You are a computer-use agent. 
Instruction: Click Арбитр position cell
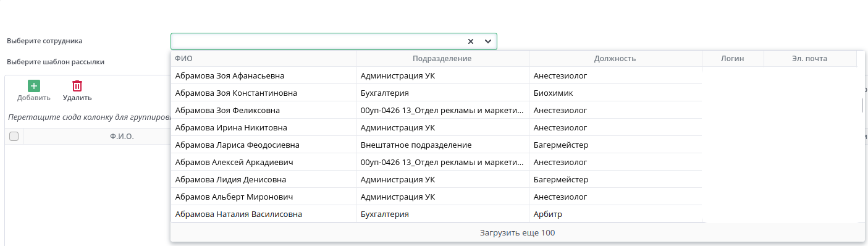[615, 214]
